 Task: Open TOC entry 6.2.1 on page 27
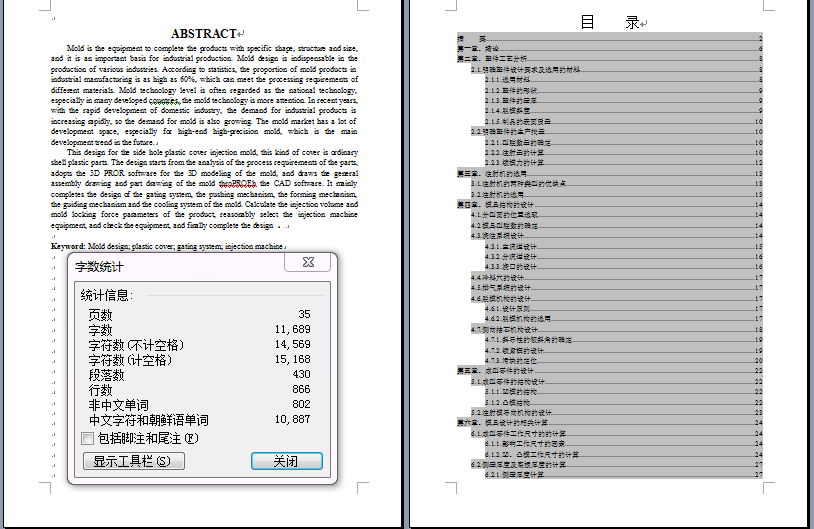(x=623, y=475)
